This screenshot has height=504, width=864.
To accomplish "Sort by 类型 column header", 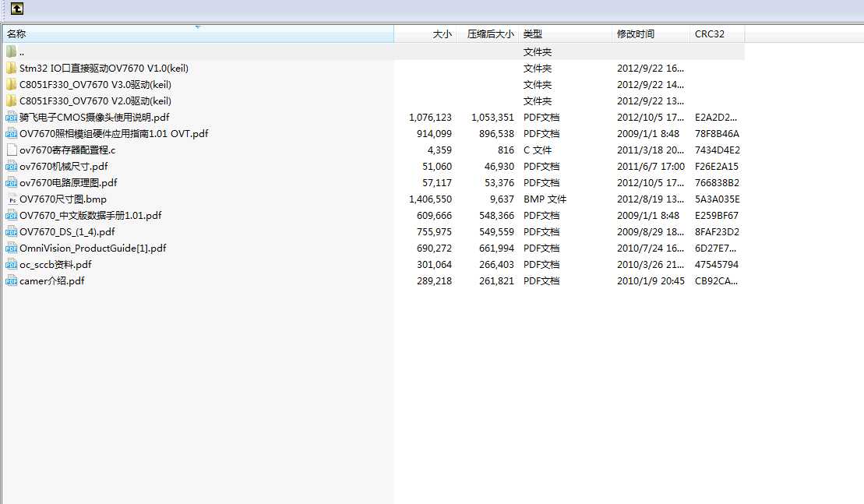I will tap(566, 34).
